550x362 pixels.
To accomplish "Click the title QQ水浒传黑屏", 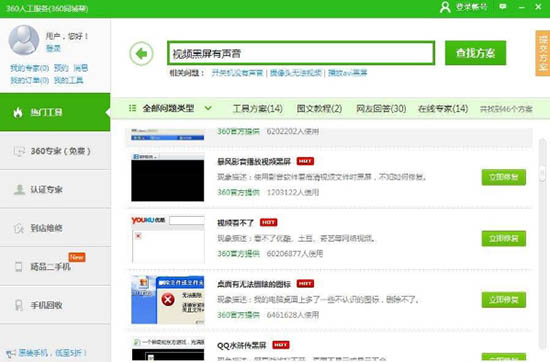I will tap(242, 346).
